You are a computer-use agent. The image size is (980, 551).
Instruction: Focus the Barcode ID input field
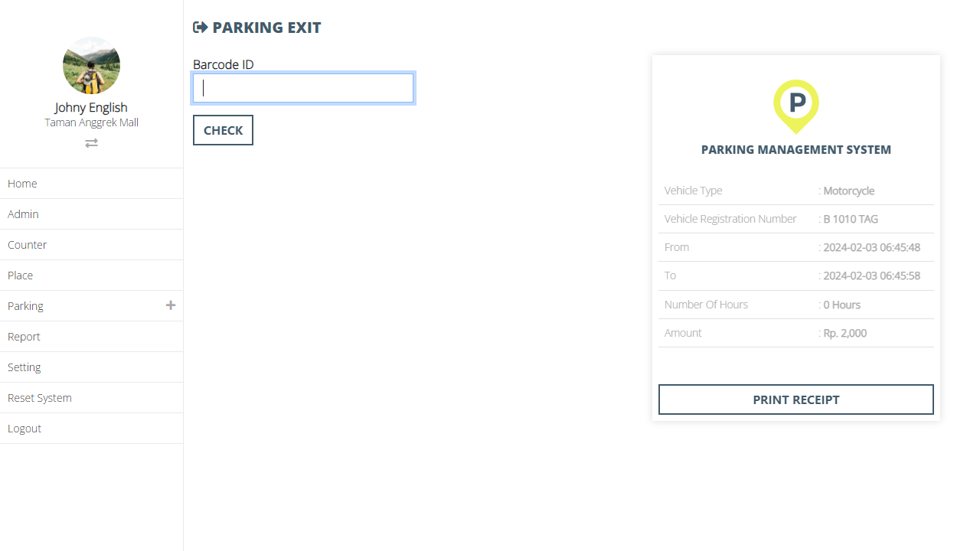coord(303,88)
